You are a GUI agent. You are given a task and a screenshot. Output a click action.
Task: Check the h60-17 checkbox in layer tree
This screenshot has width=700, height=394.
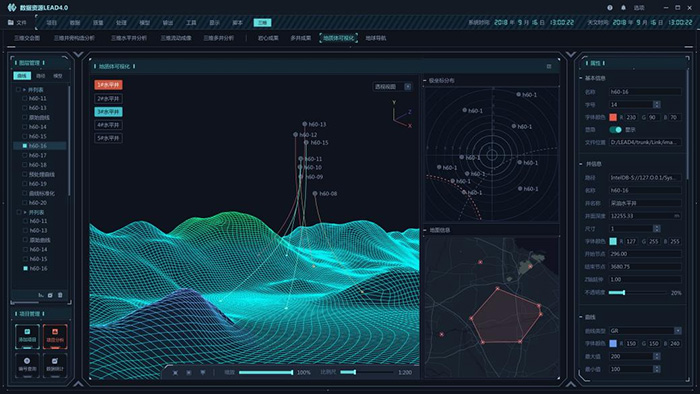[x=25, y=155]
